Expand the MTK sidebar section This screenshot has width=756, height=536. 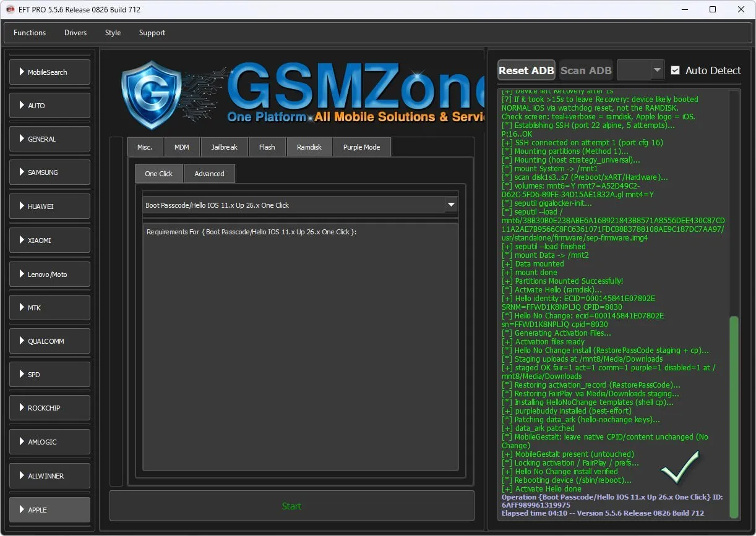pyautogui.click(x=49, y=307)
